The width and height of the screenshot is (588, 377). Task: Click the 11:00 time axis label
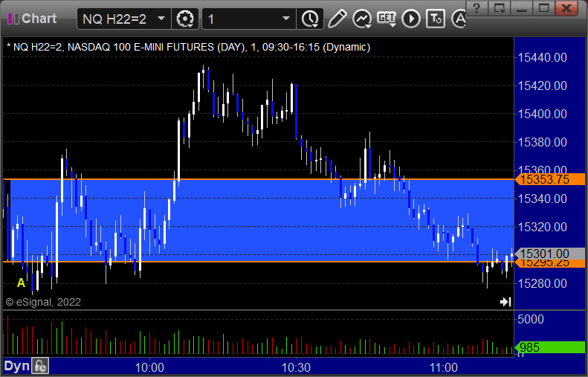tap(443, 367)
